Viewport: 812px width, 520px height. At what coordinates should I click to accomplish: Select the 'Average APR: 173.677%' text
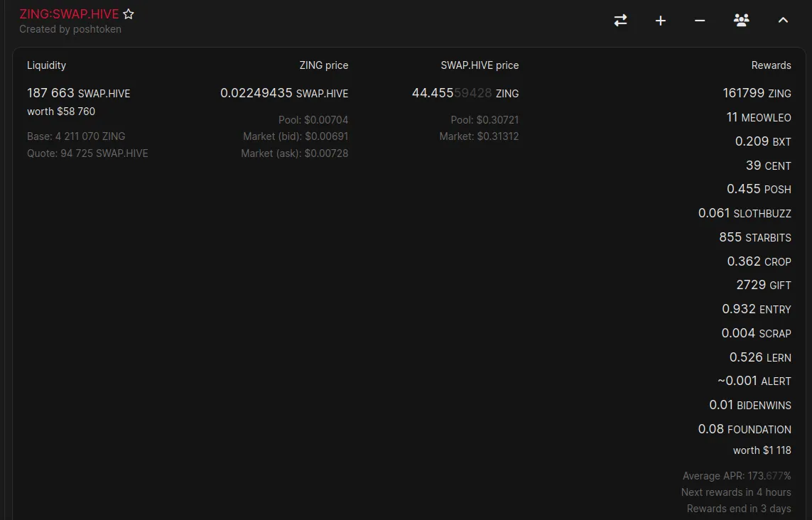(737, 475)
